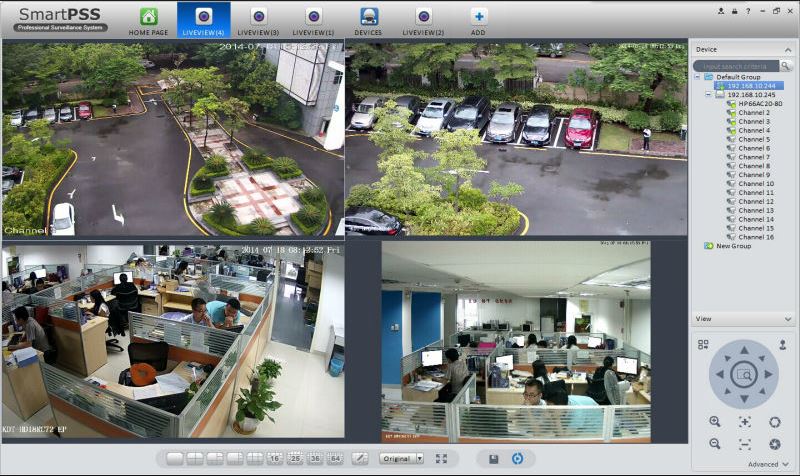
Task: Select the single-window layout button
Action: coord(174,458)
